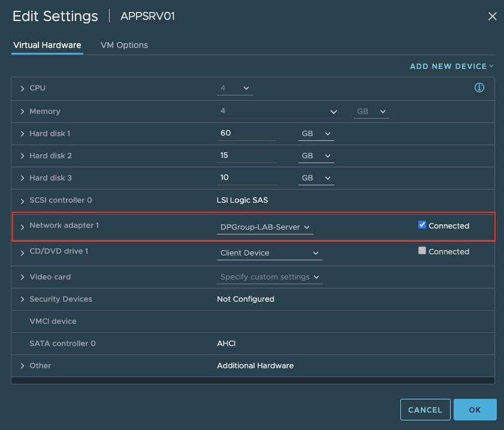The height and width of the screenshot is (430, 504).
Task: Expand the Video card row
Action: [x=22, y=277]
